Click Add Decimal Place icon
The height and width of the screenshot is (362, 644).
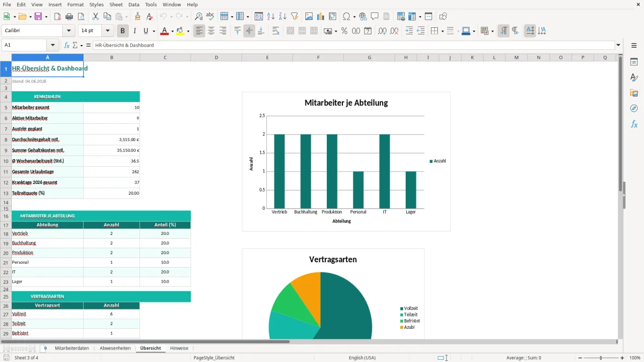[383, 31]
